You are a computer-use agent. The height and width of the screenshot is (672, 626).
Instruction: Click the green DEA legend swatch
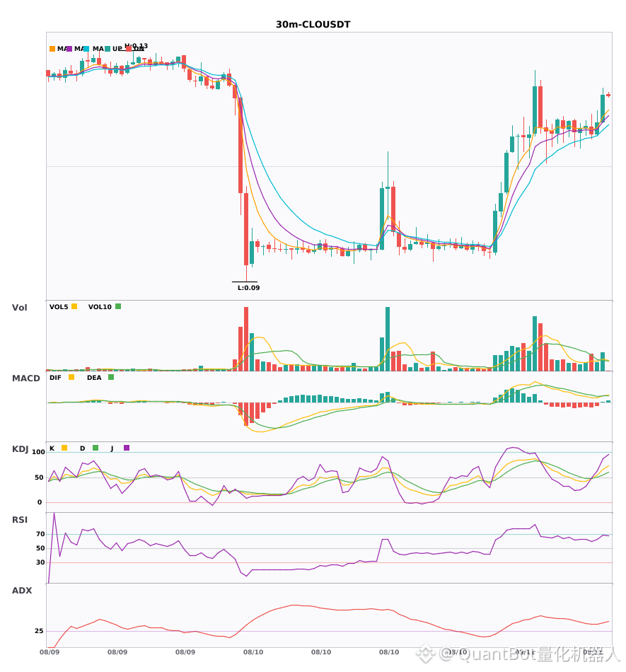[111, 377]
